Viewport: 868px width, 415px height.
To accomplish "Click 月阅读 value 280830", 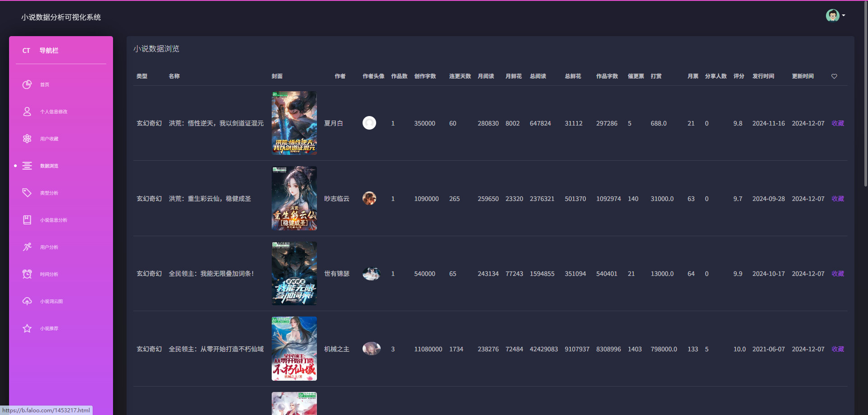I will tap(488, 123).
